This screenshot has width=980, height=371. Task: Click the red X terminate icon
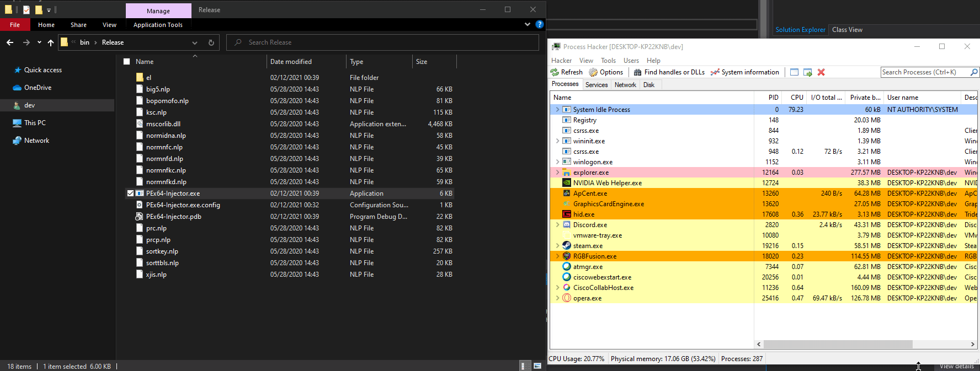coord(821,72)
